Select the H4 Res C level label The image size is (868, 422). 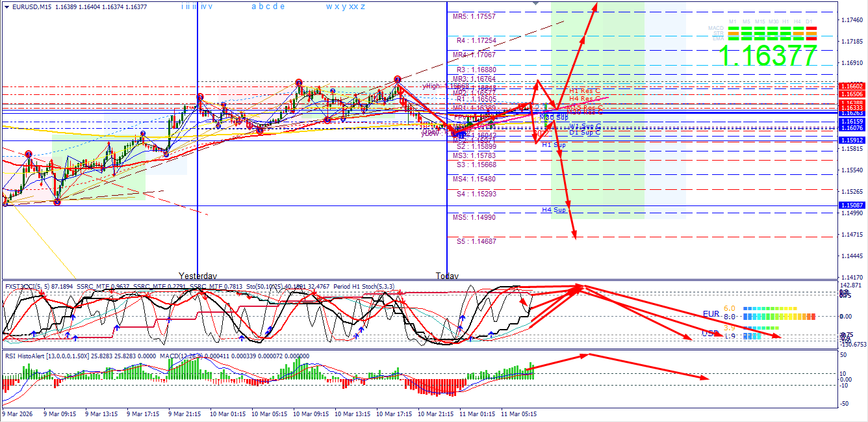(x=585, y=99)
